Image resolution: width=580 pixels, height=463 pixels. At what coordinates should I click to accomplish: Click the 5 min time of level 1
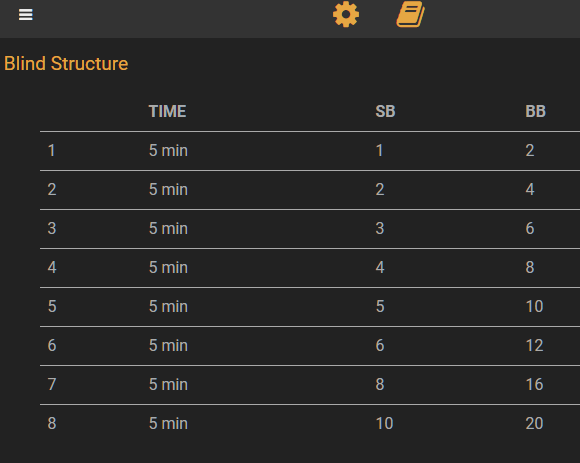[x=168, y=151]
